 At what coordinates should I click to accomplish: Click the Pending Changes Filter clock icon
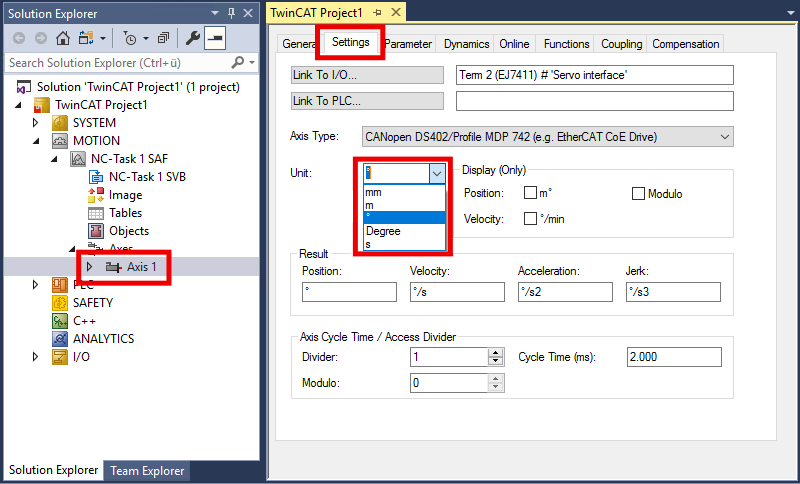tap(131, 38)
